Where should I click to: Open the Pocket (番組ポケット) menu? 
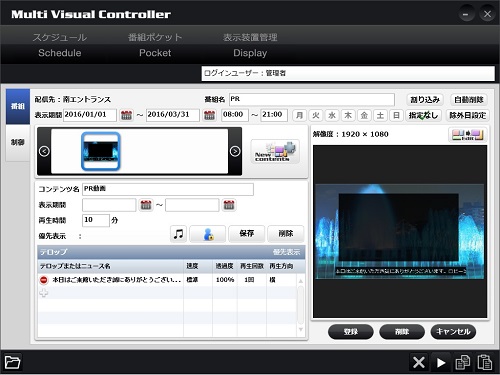coord(155,45)
